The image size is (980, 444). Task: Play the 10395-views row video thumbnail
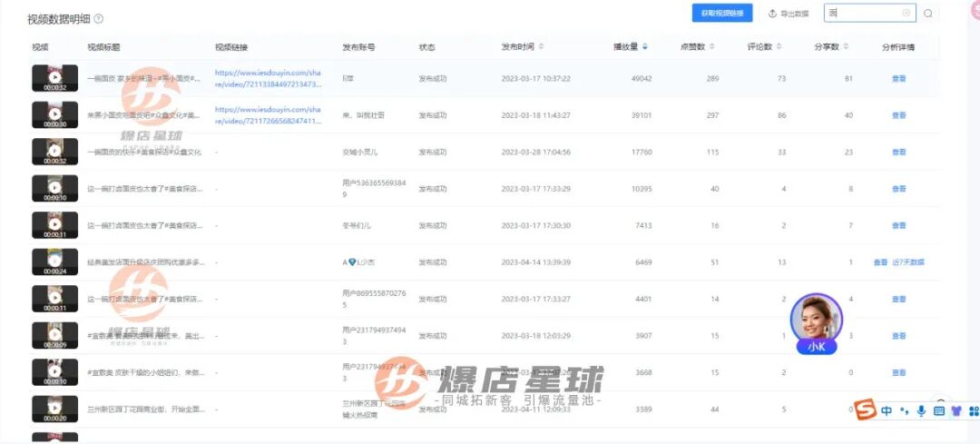(x=55, y=189)
